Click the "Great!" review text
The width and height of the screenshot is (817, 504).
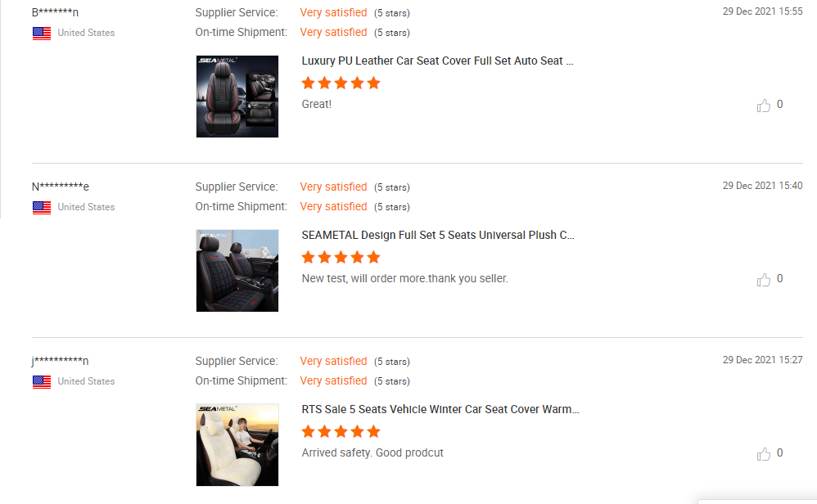pyautogui.click(x=317, y=105)
